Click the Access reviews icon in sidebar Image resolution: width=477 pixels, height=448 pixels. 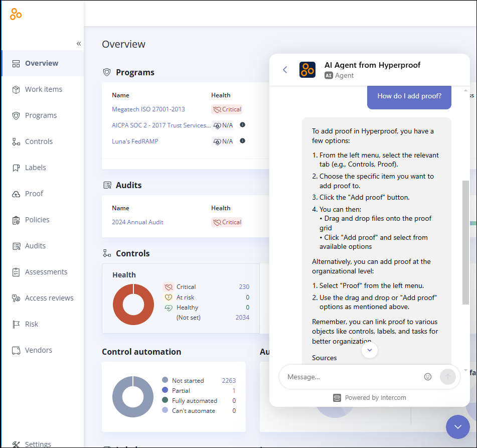[x=16, y=298]
